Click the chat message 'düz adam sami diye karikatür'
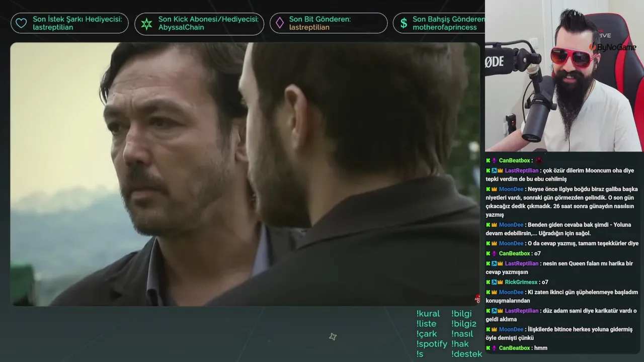Screen dimensions: 644x362 [x=561, y=315]
